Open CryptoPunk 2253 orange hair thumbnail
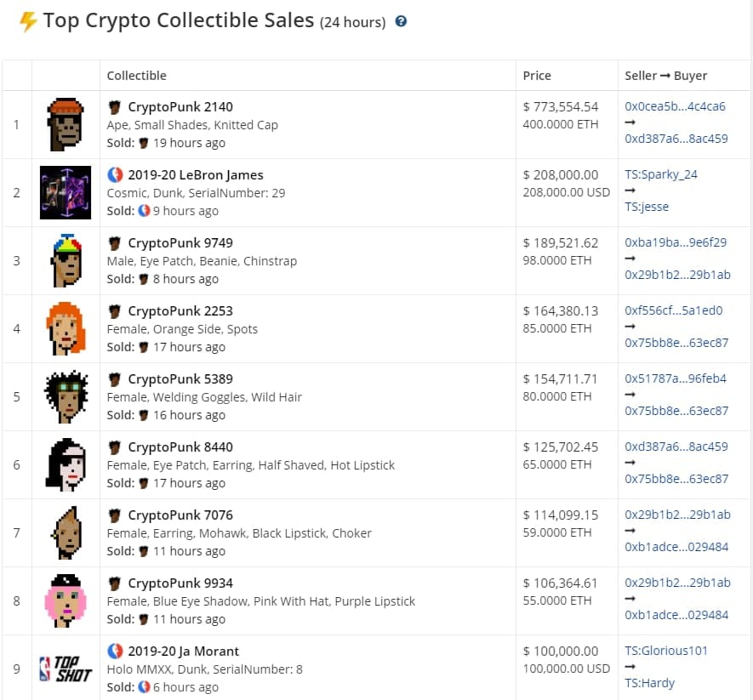 coord(66,328)
